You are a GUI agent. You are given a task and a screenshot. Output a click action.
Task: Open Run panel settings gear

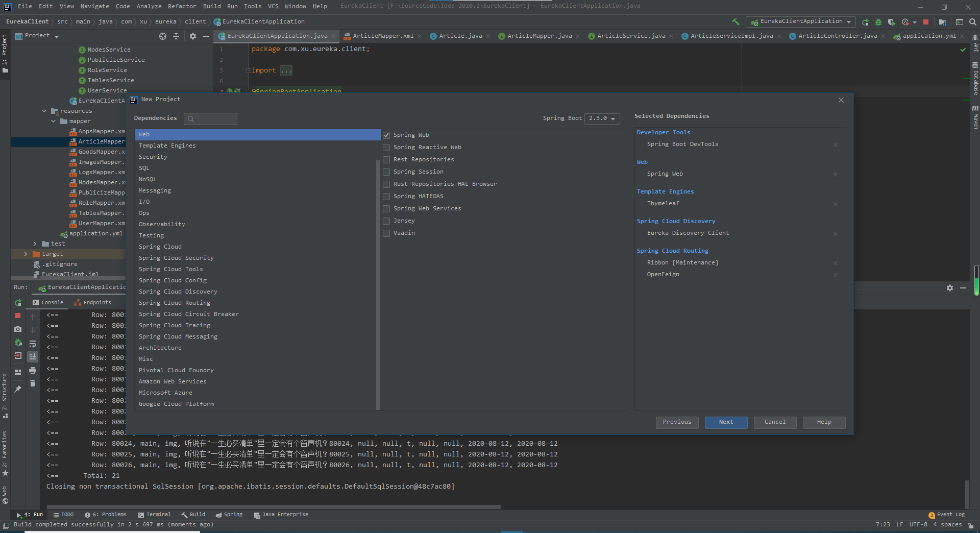coord(950,288)
